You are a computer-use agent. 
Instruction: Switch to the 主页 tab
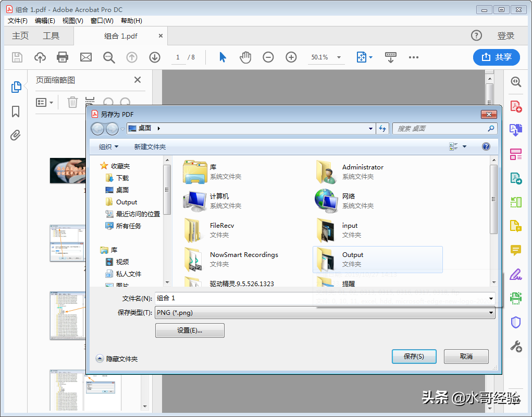coord(20,35)
